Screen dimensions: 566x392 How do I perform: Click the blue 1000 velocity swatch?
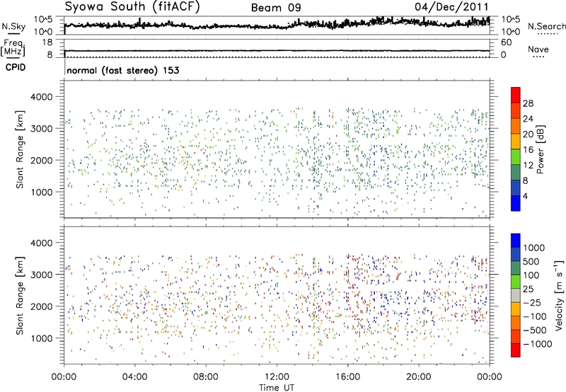[x=516, y=241]
